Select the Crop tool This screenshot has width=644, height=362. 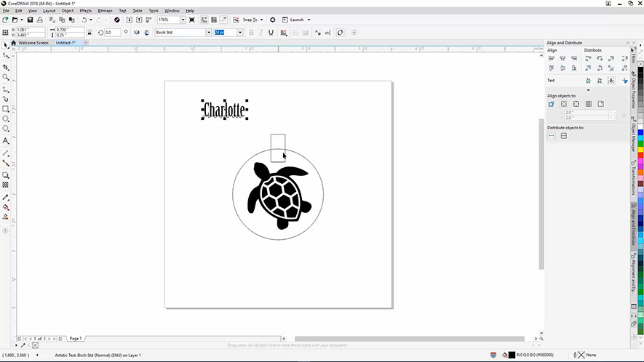point(6,66)
